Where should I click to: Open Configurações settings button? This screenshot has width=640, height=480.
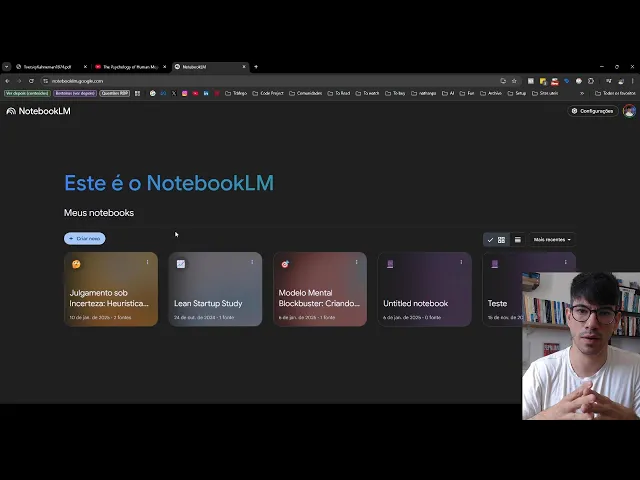coord(592,111)
